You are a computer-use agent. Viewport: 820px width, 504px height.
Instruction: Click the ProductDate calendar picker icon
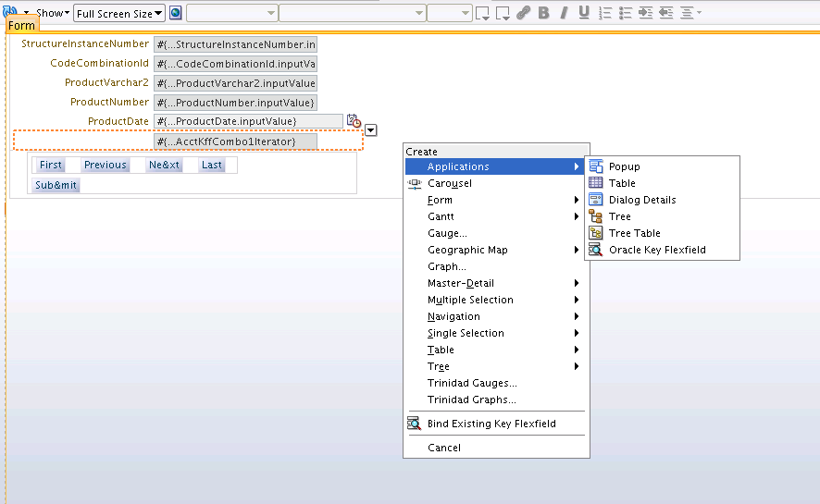354,120
